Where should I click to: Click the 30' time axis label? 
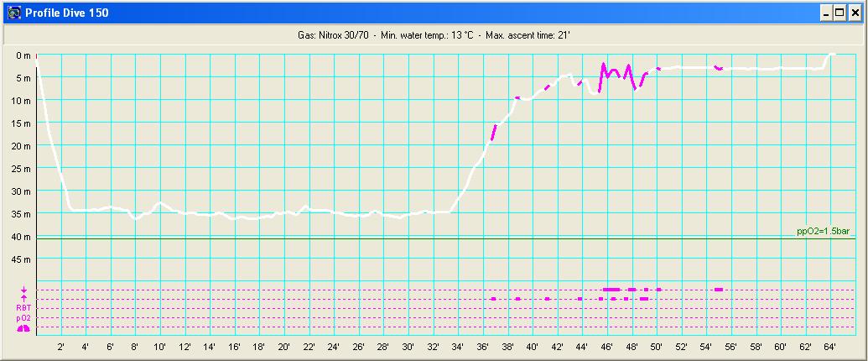click(x=408, y=347)
